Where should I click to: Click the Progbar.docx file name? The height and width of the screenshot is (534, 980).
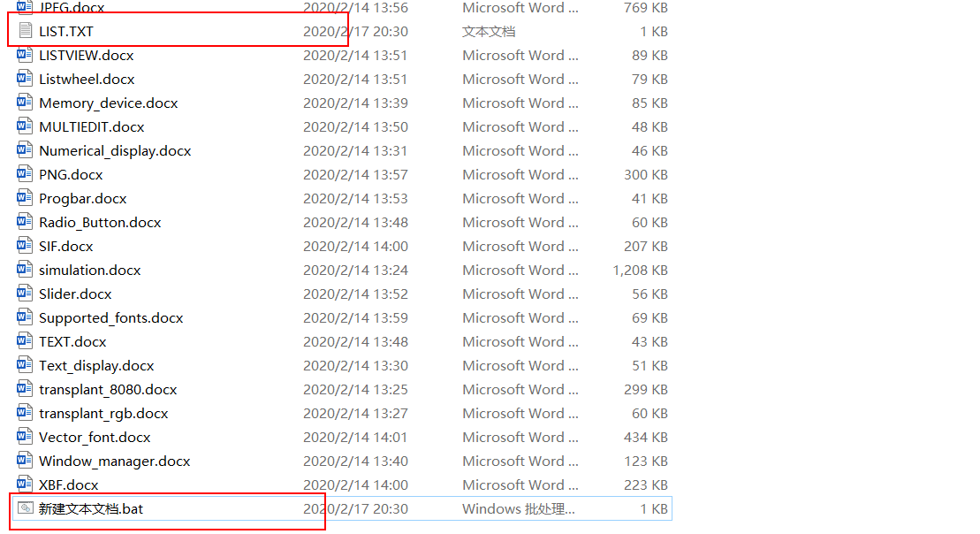(82, 198)
